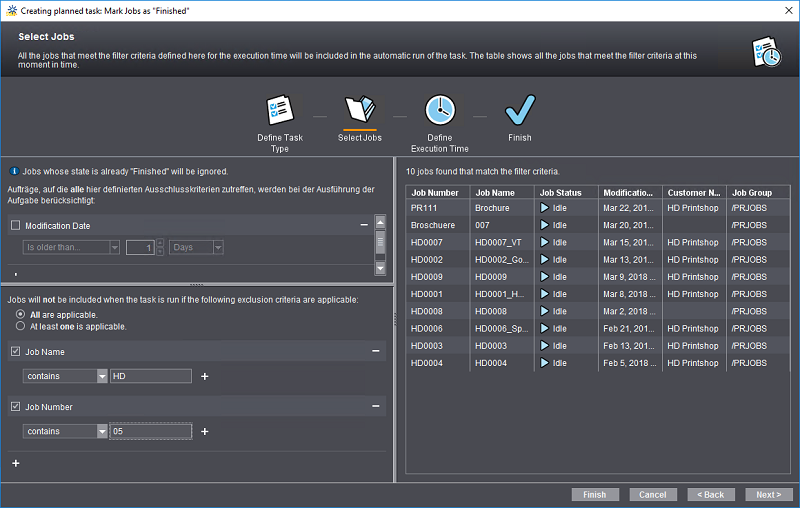The image size is (800, 508).
Task: Enable the Modification Date checkbox
Action: pos(15,226)
